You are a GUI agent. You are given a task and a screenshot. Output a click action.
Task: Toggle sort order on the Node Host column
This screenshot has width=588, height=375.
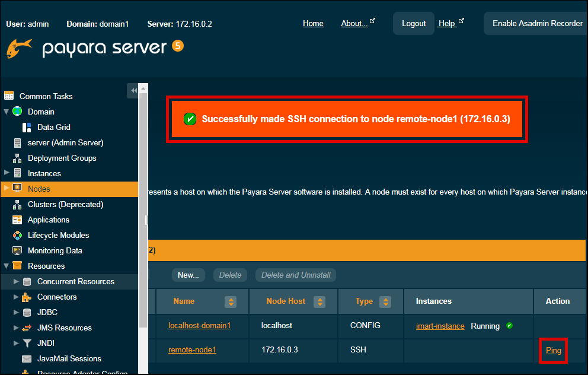319,301
